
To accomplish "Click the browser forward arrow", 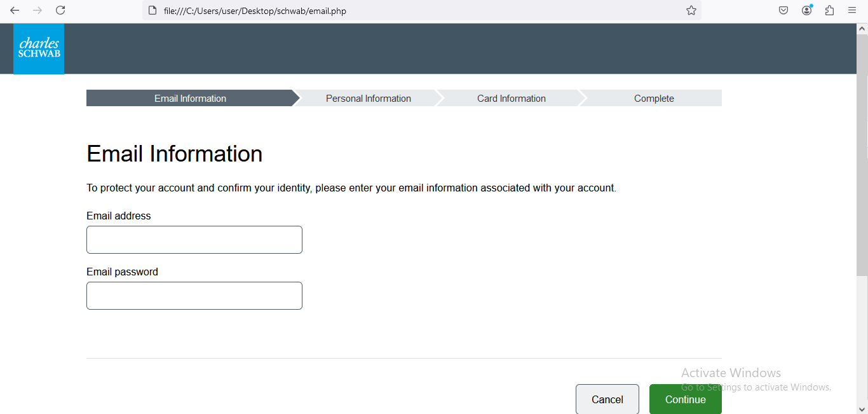I will [x=37, y=10].
